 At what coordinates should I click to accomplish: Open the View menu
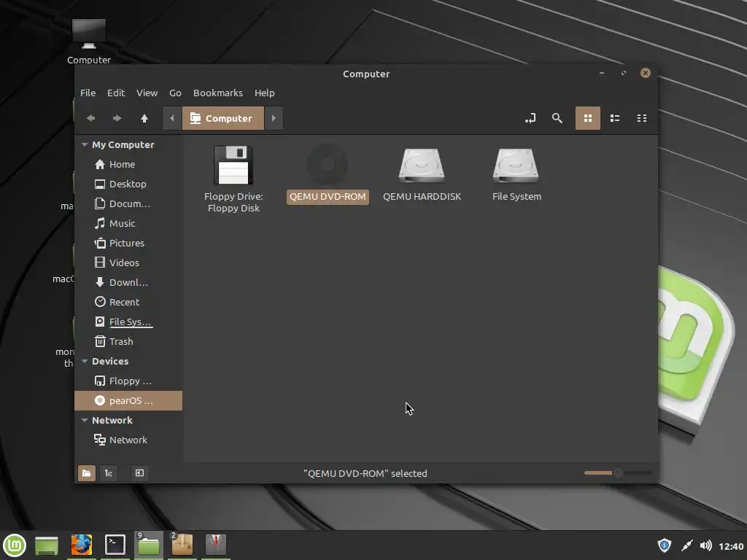tap(147, 93)
